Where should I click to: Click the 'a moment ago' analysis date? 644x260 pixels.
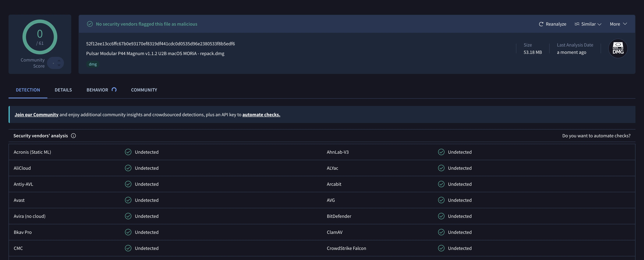click(x=572, y=52)
